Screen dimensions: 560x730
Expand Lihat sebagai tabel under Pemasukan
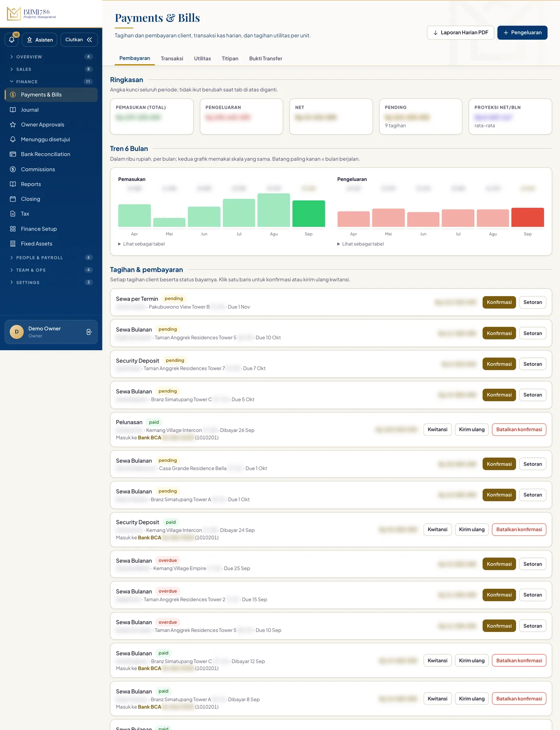point(142,244)
